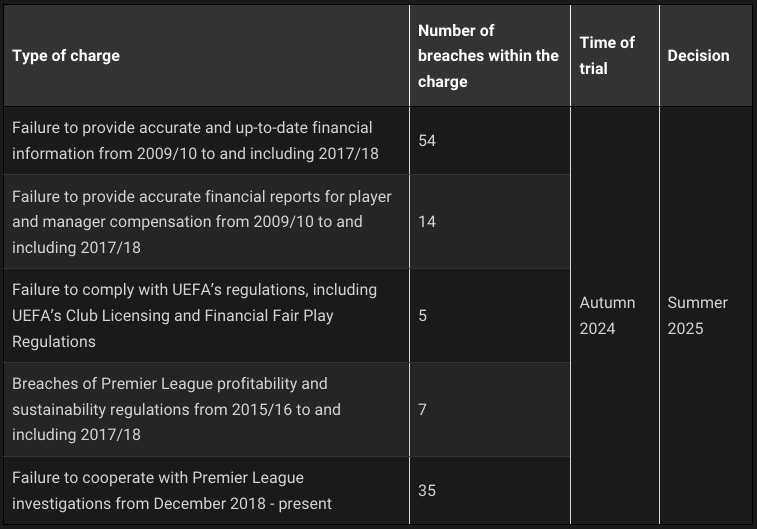Select the breach count 7
Screen dimensions: 757x529
pos(423,409)
